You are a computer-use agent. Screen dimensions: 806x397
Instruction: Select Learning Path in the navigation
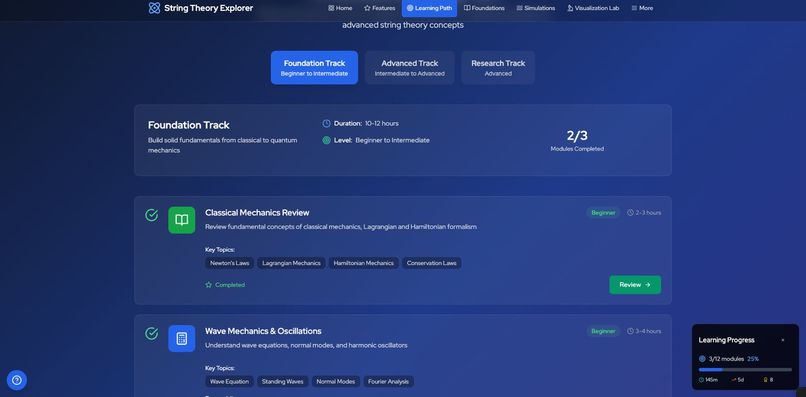[429, 8]
